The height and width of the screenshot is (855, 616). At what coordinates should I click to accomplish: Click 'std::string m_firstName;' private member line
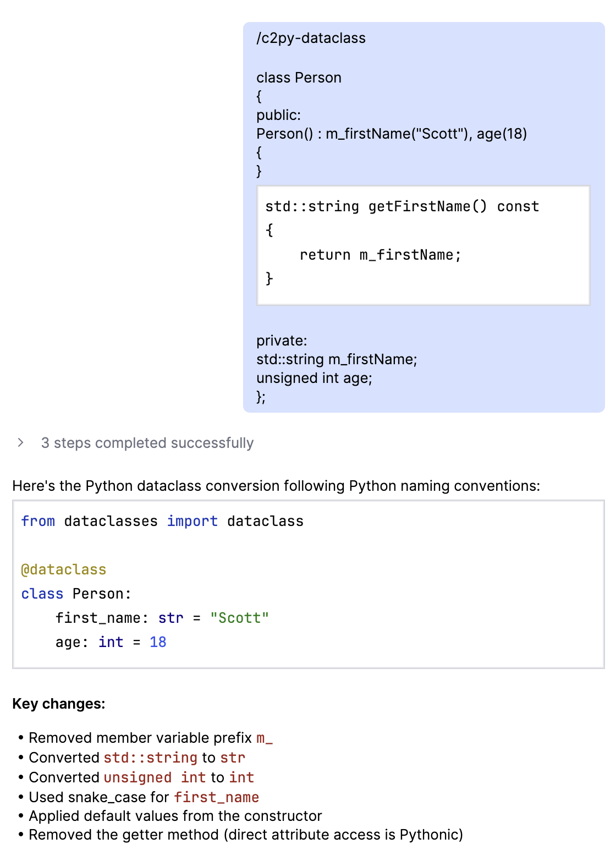[x=337, y=359]
